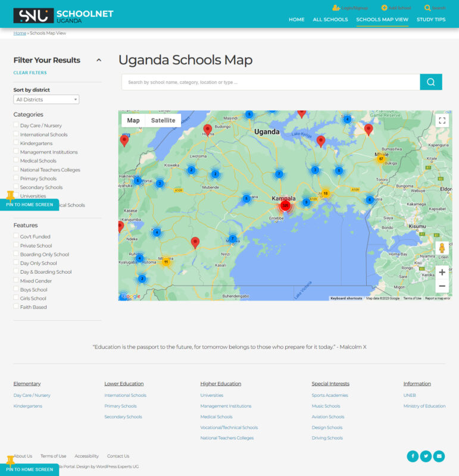The height and width of the screenshot is (476, 459).
Task: Zoom out on the map
Action: pyautogui.click(x=442, y=286)
